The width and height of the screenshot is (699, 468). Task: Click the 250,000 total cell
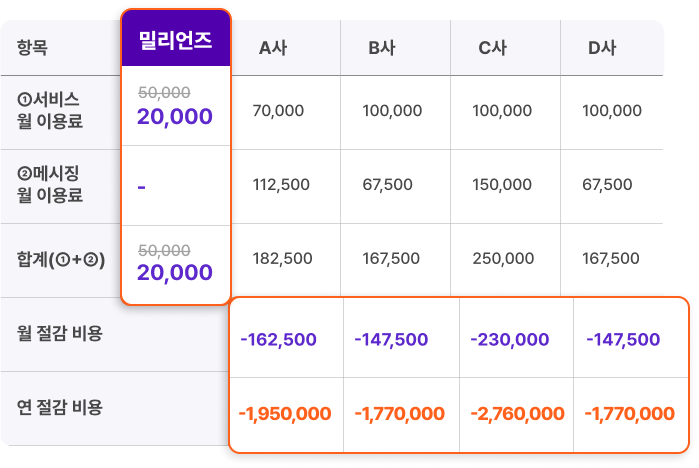[502, 259]
